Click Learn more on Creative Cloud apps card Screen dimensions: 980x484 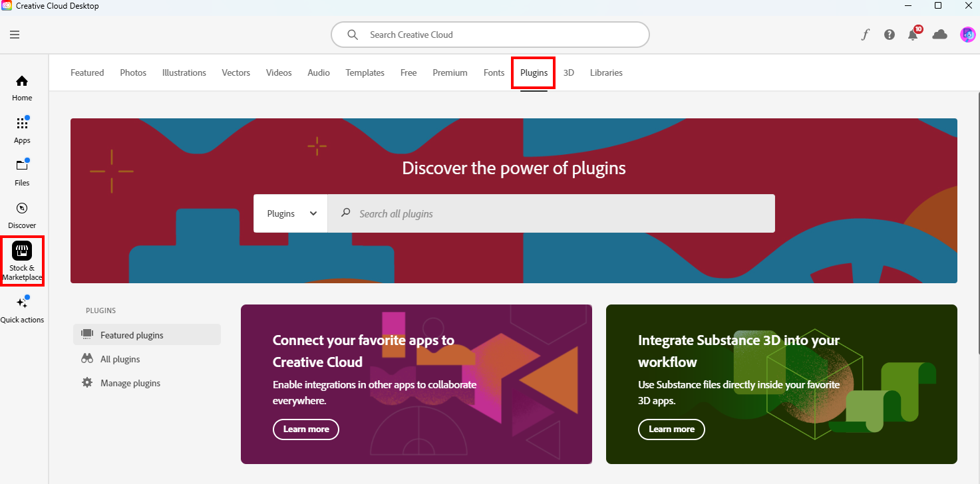click(x=305, y=429)
